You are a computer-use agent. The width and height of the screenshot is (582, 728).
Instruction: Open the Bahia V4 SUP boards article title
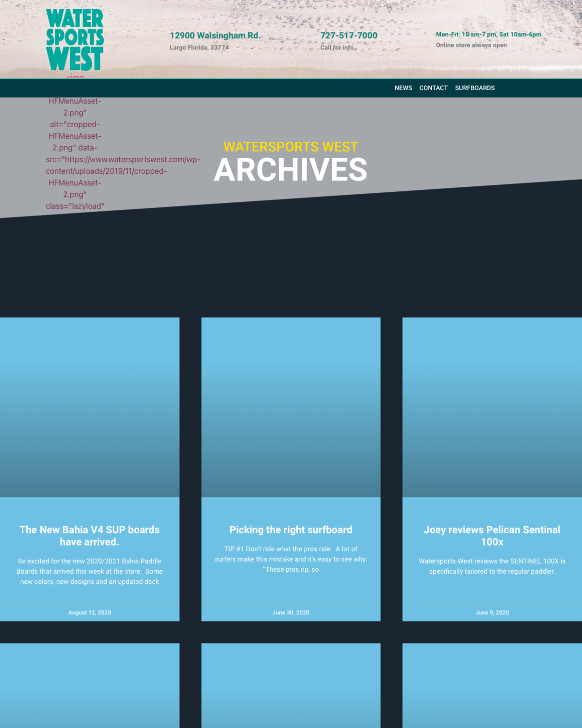click(90, 536)
